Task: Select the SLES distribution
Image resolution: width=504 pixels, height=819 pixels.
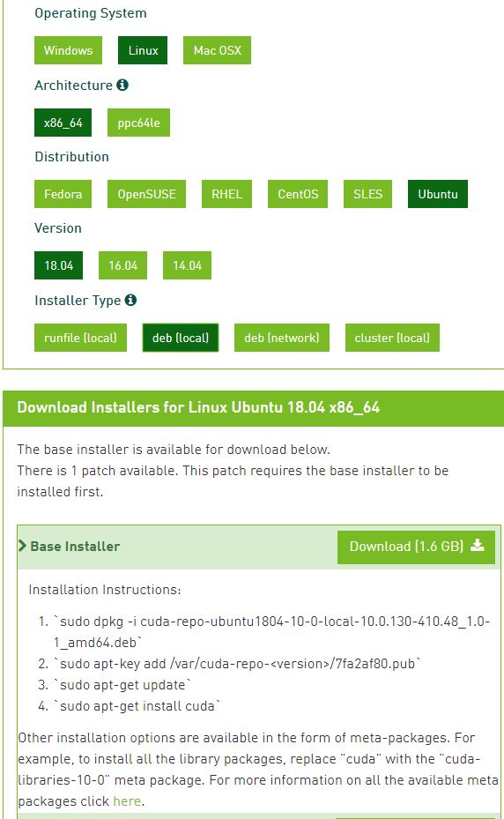Action: click(x=367, y=194)
